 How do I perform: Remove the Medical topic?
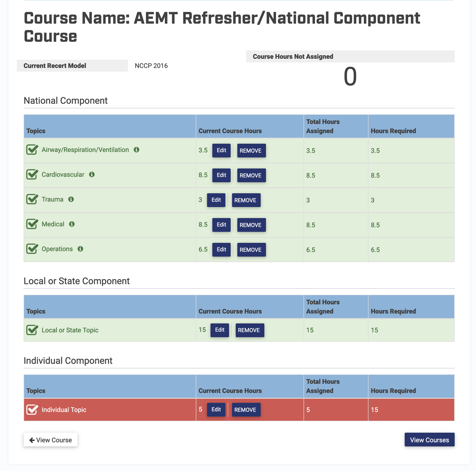(x=251, y=225)
